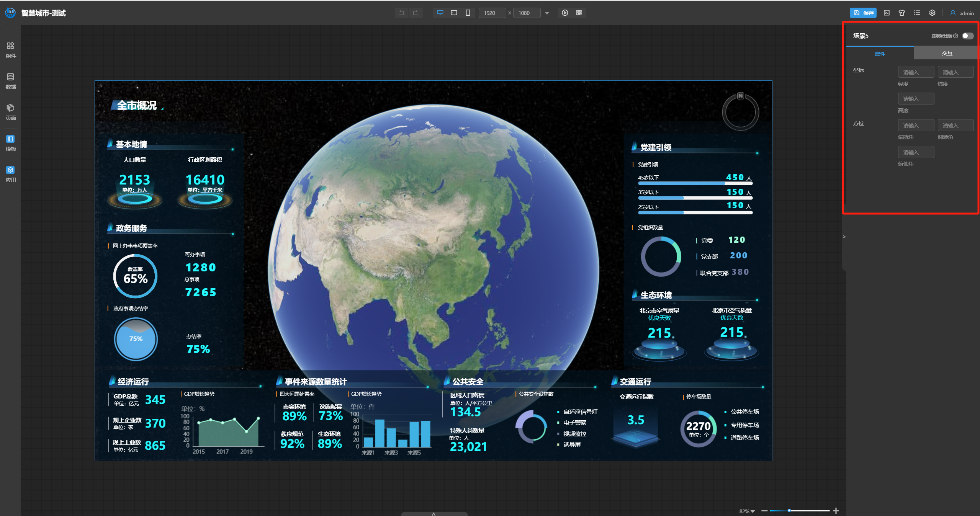The width and height of the screenshot is (980, 516).
Task: Switch to the 交互 tab
Action: (946, 53)
